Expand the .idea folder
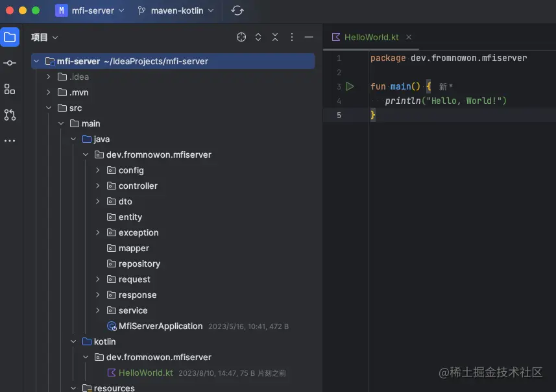Screen dimensions: 556x392 [49, 77]
